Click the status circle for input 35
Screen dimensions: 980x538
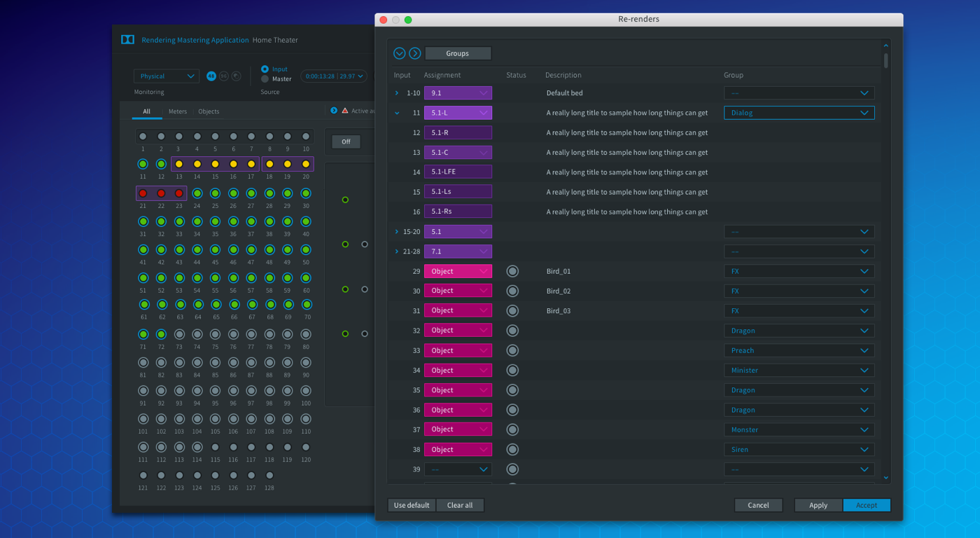tap(512, 390)
